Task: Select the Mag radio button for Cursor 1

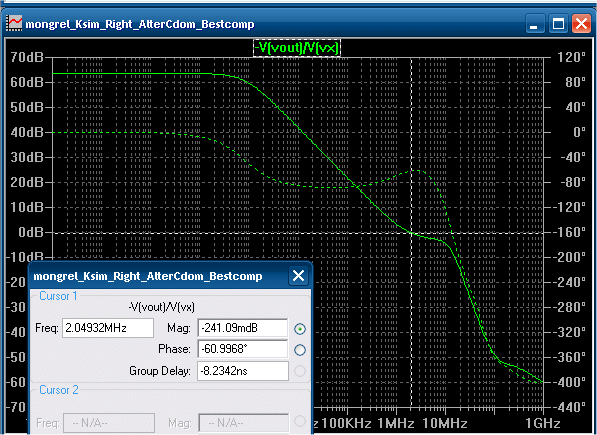Action: [x=300, y=329]
